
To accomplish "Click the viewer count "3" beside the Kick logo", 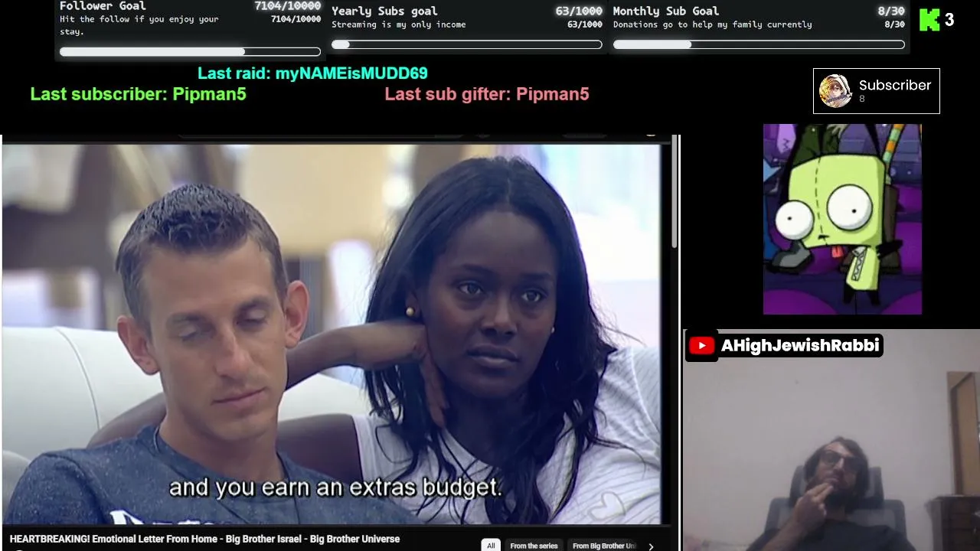I will point(949,20).
